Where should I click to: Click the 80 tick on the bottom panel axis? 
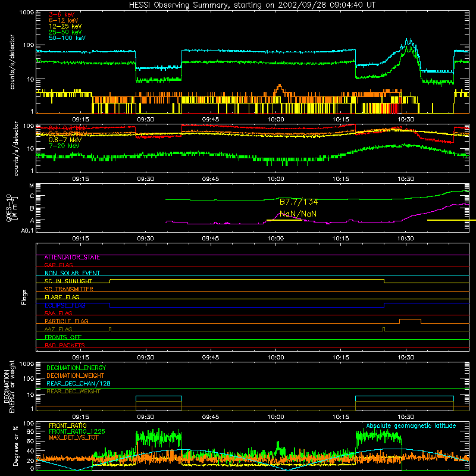tap(31, 431)
